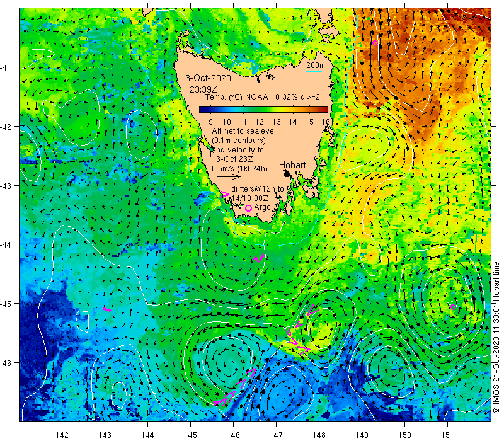Click the "200m" contour label
This screenshot has width=504, height=441.
(316, 66)
